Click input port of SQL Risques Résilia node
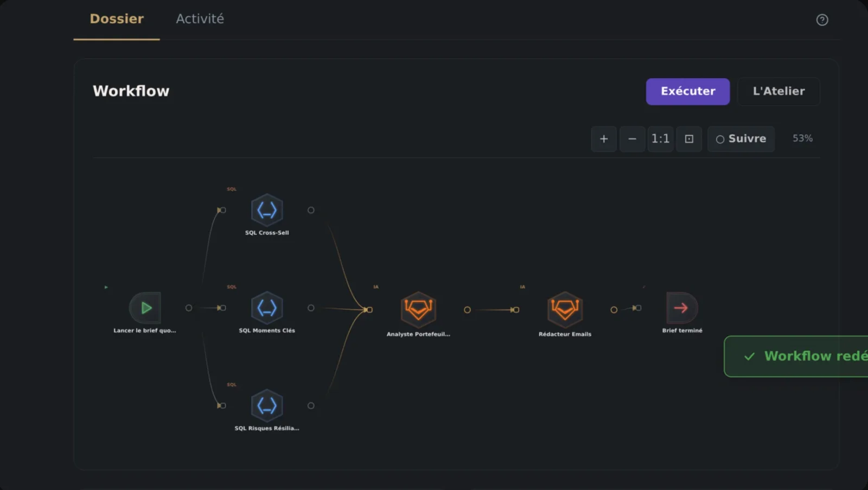The image size is (868, 490). (x=222, y=405)
